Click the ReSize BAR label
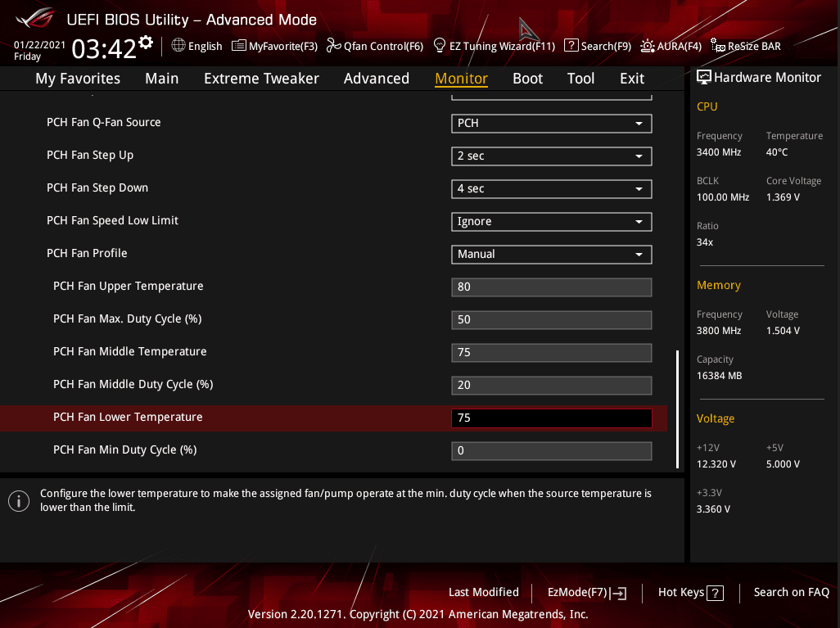Viewport: 840px width, 628px height. click(754, 46)
